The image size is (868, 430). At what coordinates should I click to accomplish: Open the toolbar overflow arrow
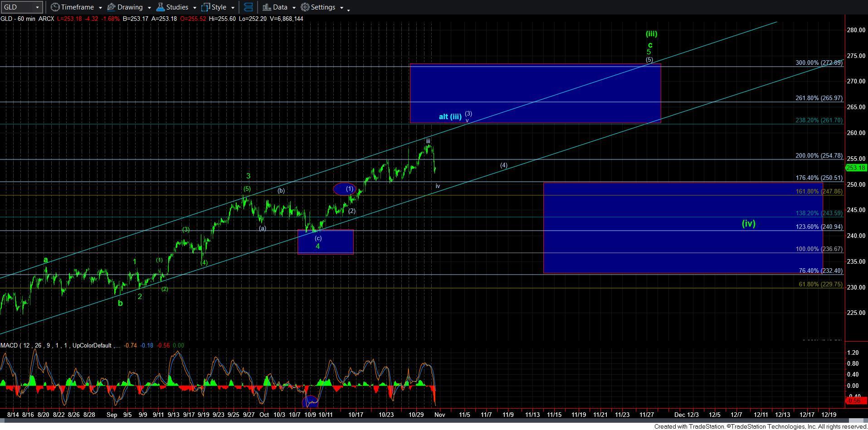point(348,10)
